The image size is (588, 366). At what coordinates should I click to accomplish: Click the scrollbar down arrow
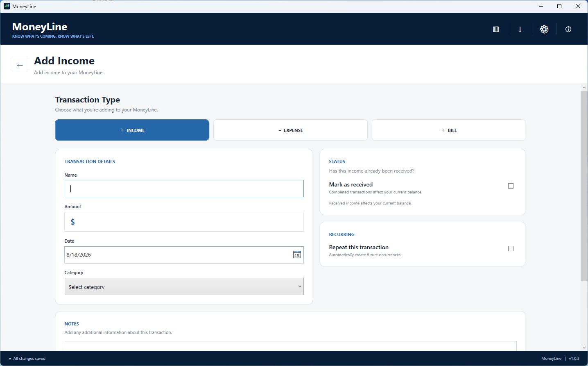(x=584, y=348)
